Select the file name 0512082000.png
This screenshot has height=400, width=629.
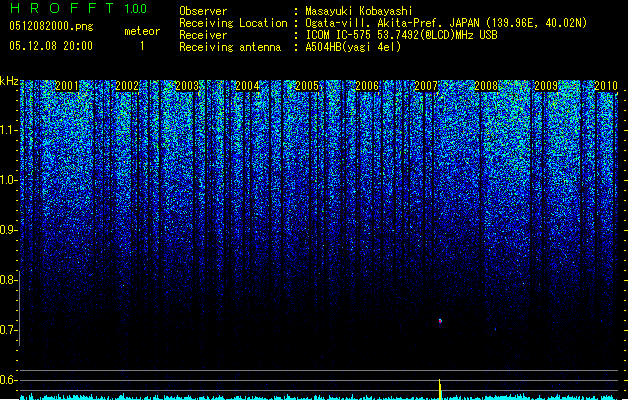pyautogui.click(x=51, y=26)
